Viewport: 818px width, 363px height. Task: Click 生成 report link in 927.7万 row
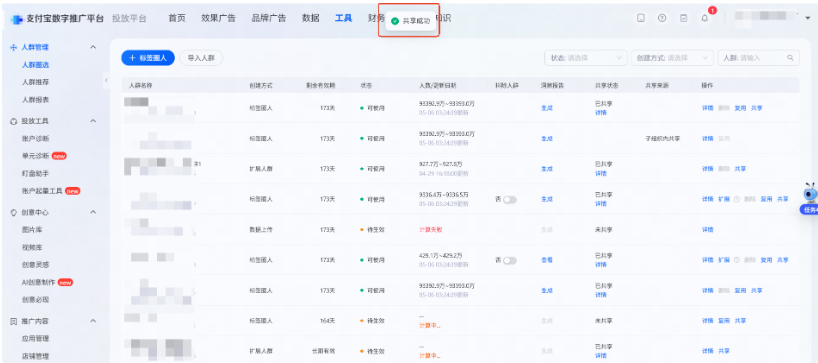547,169
